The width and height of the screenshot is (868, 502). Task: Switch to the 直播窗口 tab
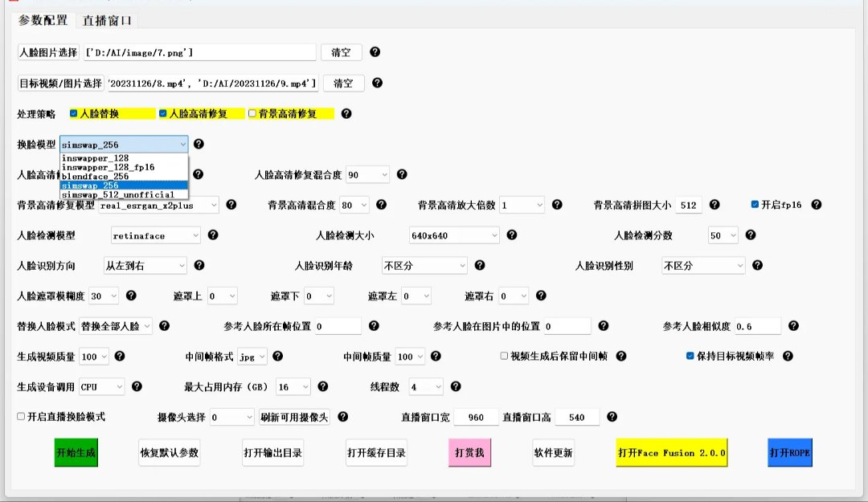108,20
